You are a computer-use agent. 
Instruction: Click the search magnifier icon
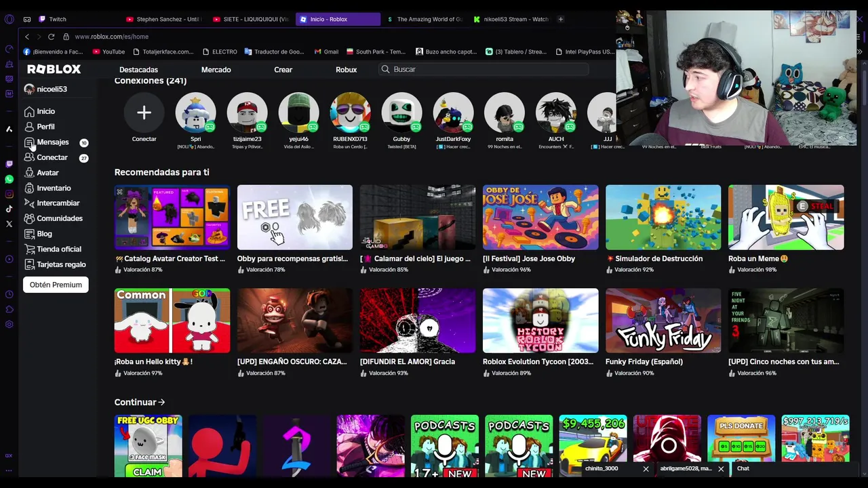click(x=385, y=69)
